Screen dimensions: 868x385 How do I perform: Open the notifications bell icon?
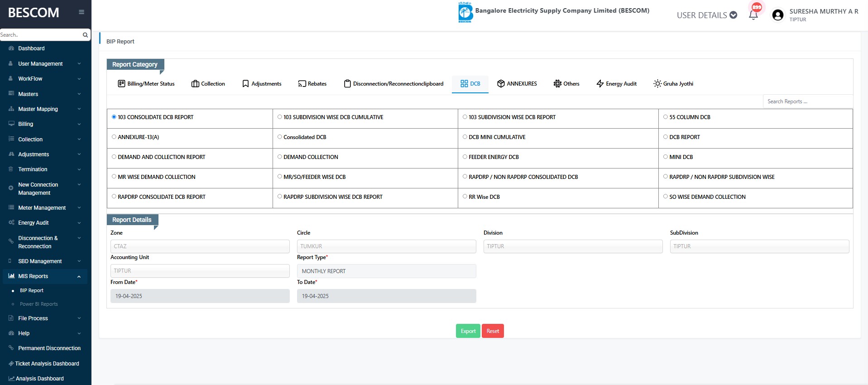(753, 15)
